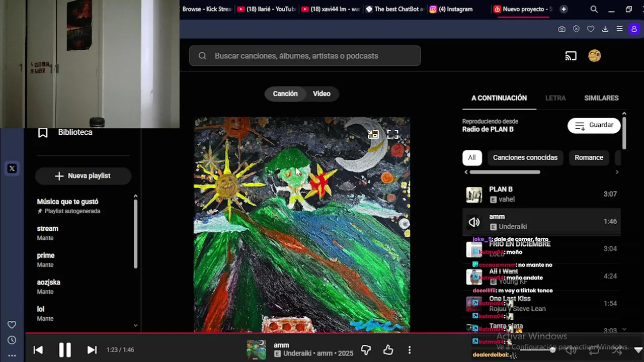Image resolution: width=644 pixels, height=362 pixels.
Task: Click the filter chips horizontal scrollbar
Action: (505, 172)
